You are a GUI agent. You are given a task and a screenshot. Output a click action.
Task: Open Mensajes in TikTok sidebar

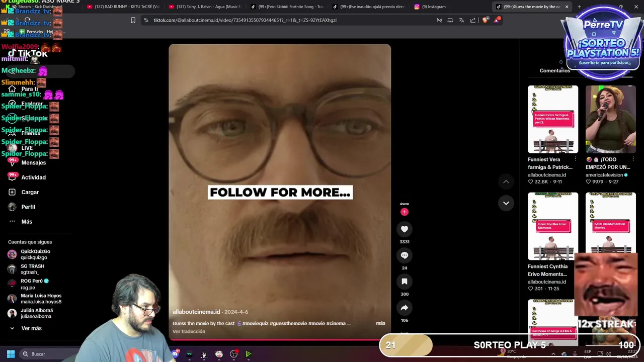[x=33, y=163]
